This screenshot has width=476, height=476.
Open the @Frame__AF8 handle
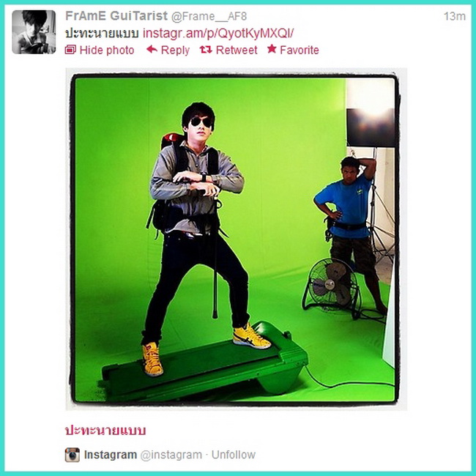pyautogui.click(x=209, y=16)
